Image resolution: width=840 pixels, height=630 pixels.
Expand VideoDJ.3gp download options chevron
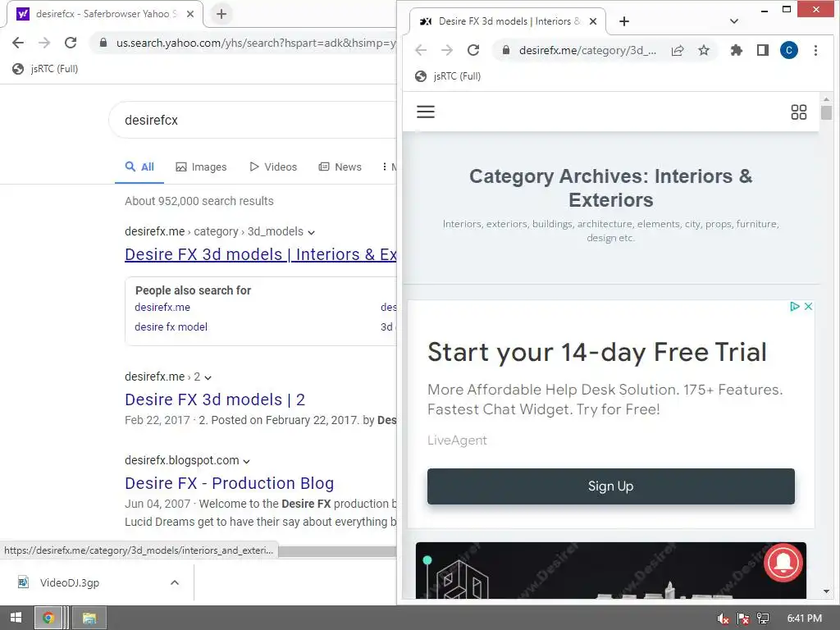coord(175,582)
